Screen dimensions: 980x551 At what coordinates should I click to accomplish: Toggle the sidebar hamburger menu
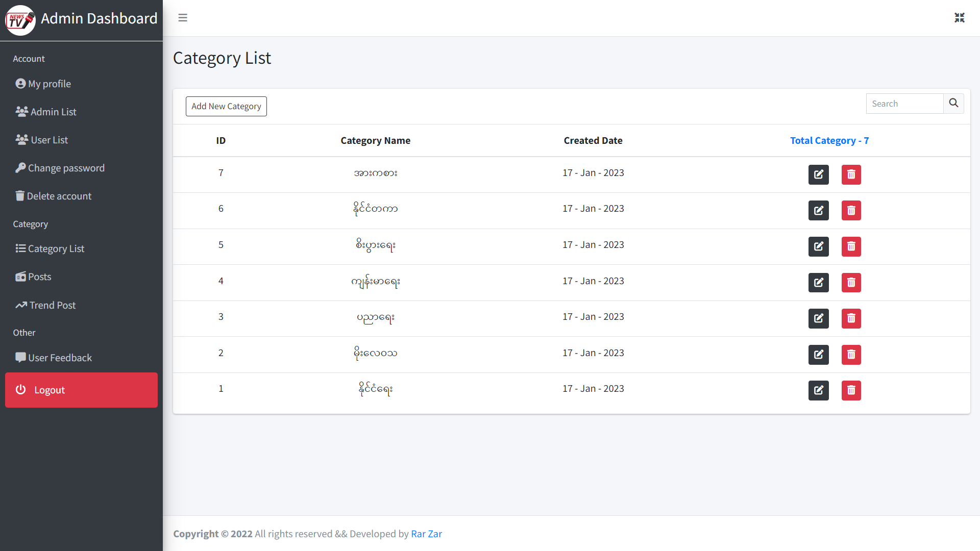pos(183,18)
